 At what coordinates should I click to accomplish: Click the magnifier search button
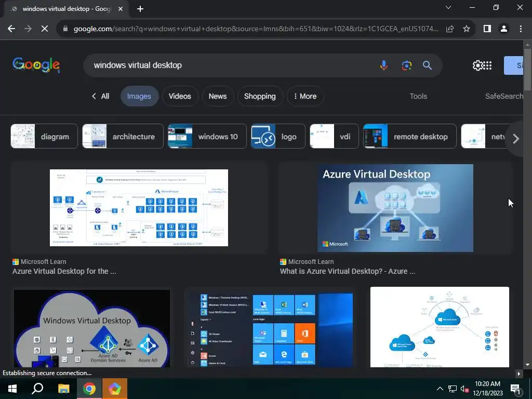427,65
